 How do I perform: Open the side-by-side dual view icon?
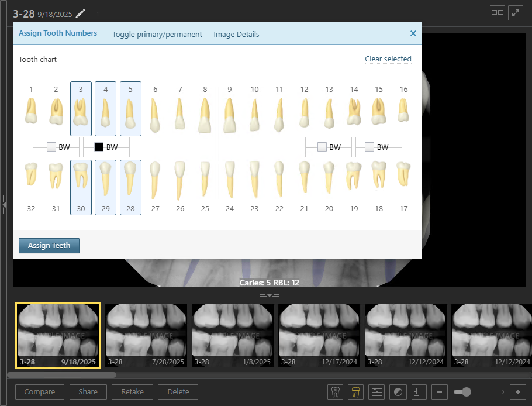pyautogui.click(x=498, y=13)
